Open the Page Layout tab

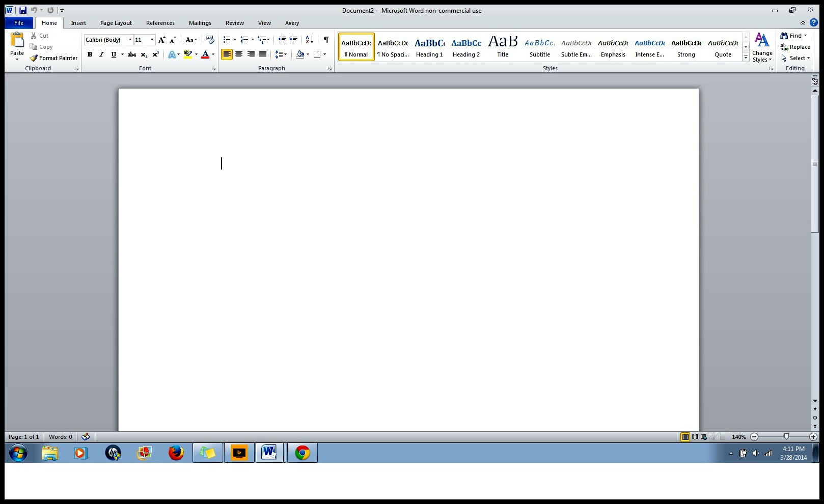(x=116, y=23)
